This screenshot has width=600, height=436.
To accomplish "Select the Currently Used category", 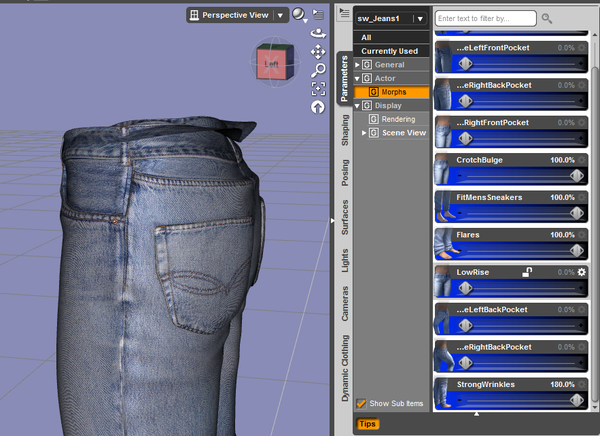I will 391,51.
